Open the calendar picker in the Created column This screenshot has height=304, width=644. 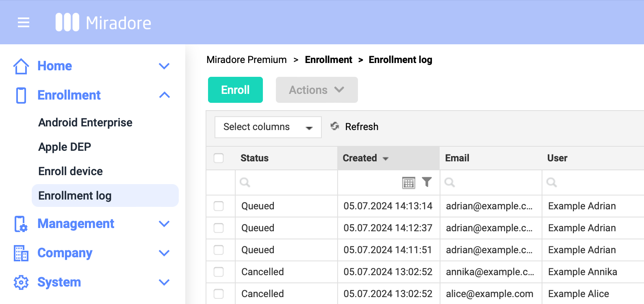[409, 182]
